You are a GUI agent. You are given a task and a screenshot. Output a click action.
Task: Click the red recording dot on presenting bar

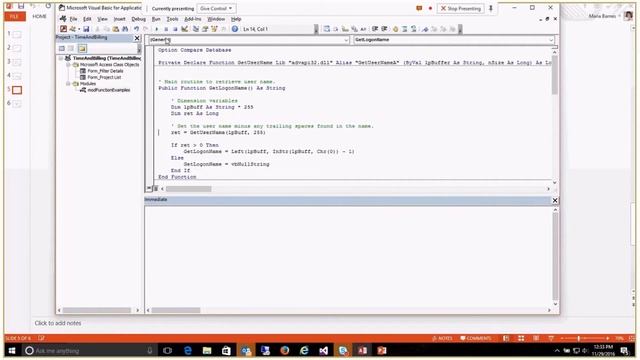pyautogui.click(x=430, y=8)
